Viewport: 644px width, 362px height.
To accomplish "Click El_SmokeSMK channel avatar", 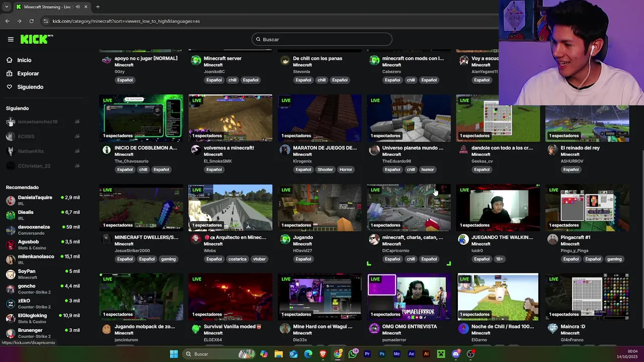I will pos(196,150).
